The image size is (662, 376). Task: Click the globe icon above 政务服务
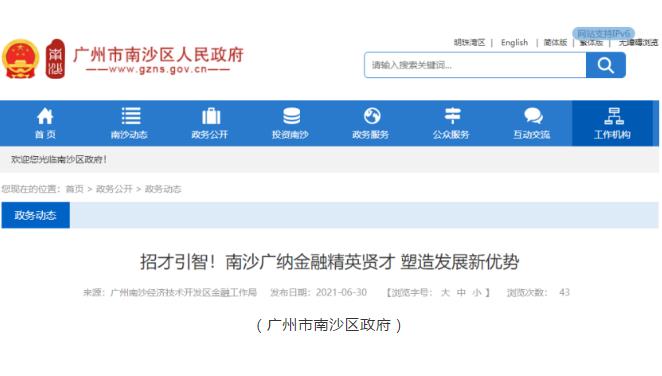point(372,116)
